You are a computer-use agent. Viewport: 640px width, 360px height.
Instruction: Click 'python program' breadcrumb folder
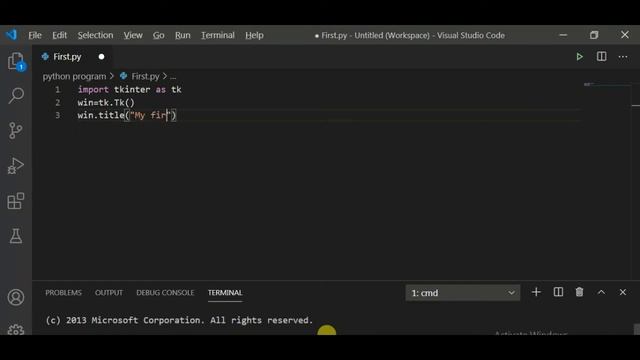click(74, 76)
